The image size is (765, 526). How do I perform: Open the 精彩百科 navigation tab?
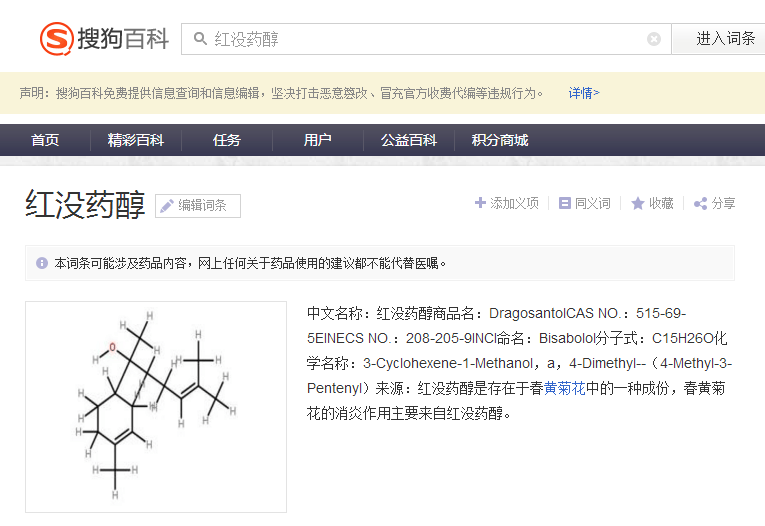point(136,140)
